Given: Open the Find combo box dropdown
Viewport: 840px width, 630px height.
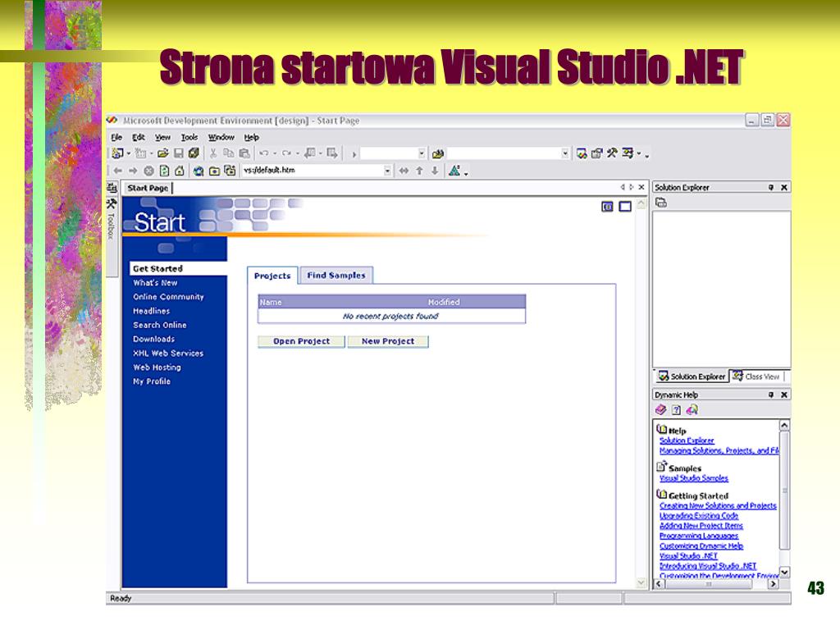Looking at the screenshot, I should coord(564,153).
